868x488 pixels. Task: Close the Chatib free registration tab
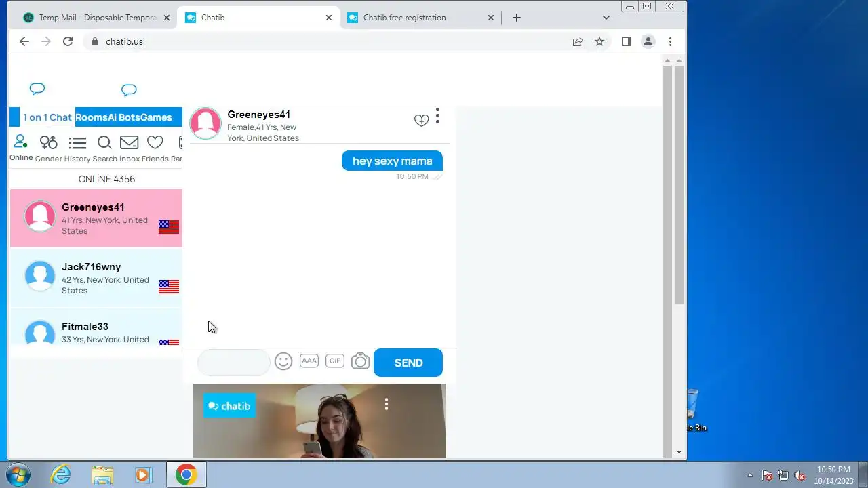[491, 18]
